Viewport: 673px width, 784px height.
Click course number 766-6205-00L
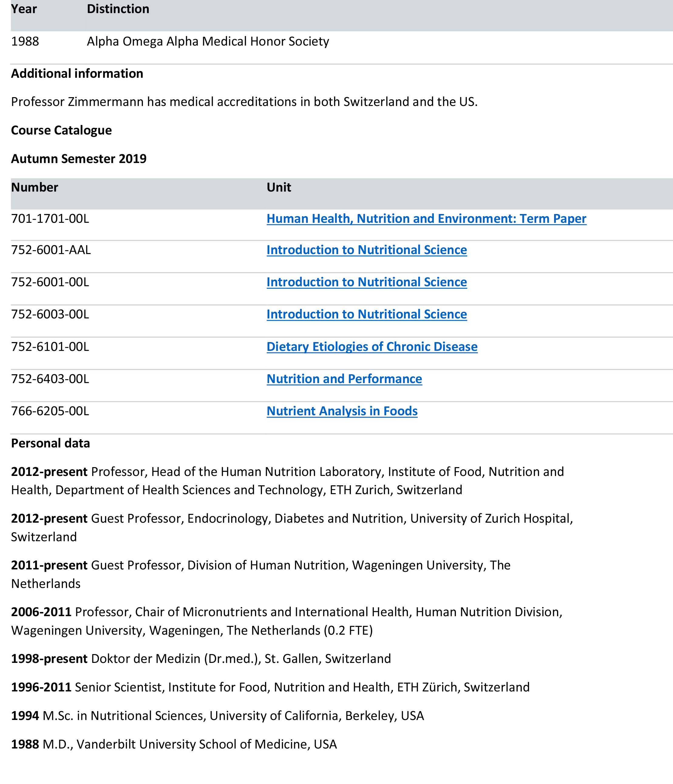[x=50, y=411]
